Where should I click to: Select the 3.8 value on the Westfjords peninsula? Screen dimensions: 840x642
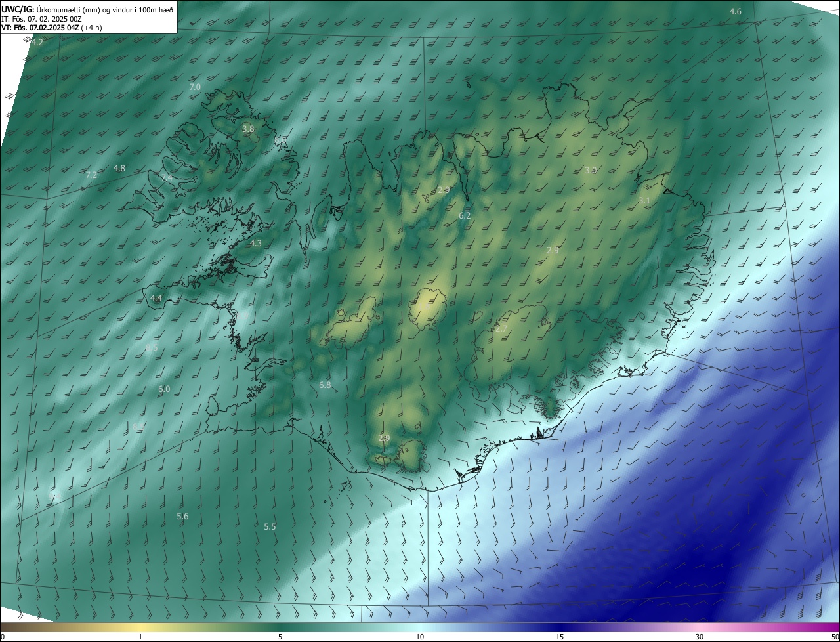(x=248, y=129)
